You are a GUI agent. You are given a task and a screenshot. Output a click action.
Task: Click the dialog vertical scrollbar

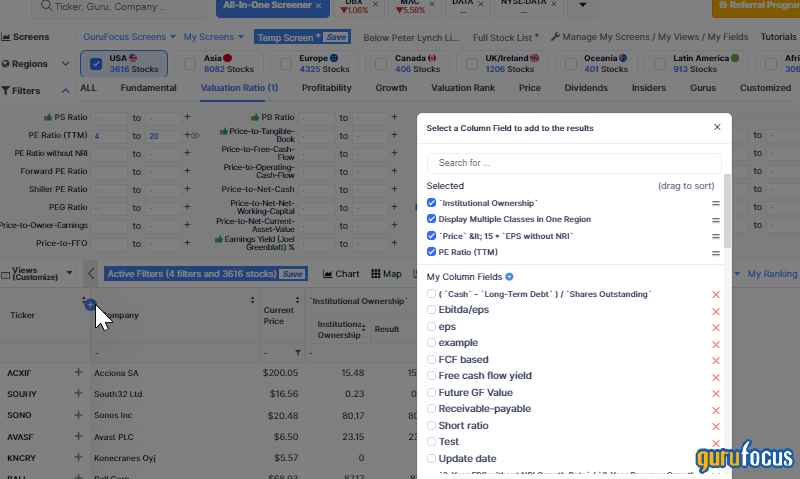tap(728, 211)
